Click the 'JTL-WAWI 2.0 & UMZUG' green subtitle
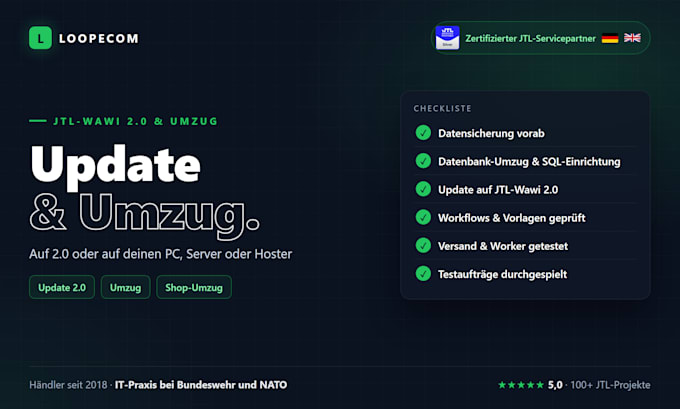Viewport: 680px width, 409px height. (135, 121)
